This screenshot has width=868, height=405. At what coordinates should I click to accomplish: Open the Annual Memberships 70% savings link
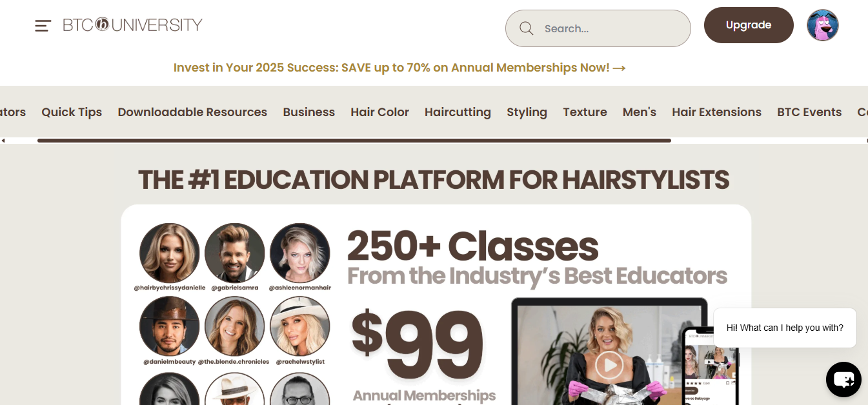[x=399, y=68]
